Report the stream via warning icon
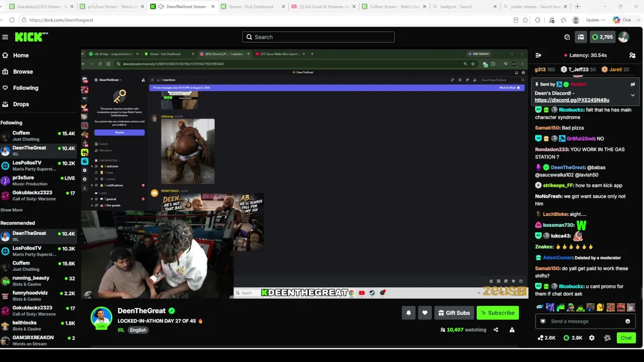The width and height of the screenshot is (644, 362). pyautogui.click(x=512, y=330)
